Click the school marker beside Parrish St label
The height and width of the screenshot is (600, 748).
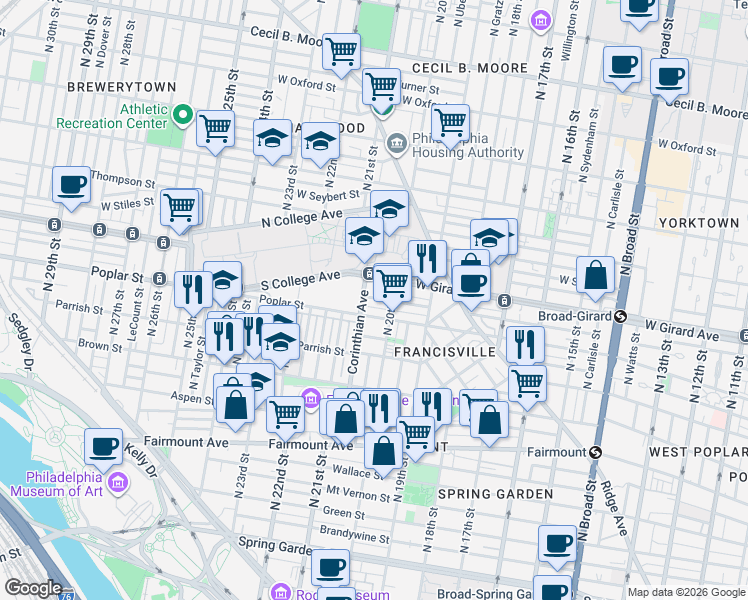click(280, 341)
